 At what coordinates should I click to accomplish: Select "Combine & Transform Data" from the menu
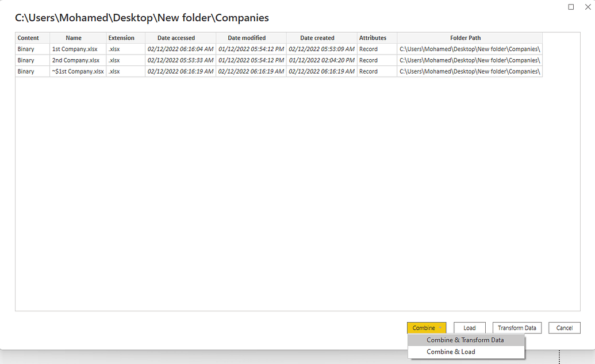coord(466,339)
